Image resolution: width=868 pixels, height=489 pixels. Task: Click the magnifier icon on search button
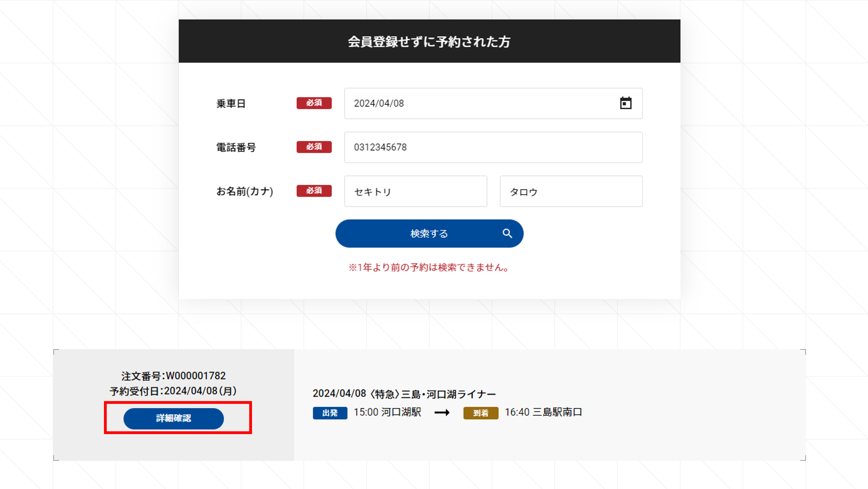(x=507, y=233)
